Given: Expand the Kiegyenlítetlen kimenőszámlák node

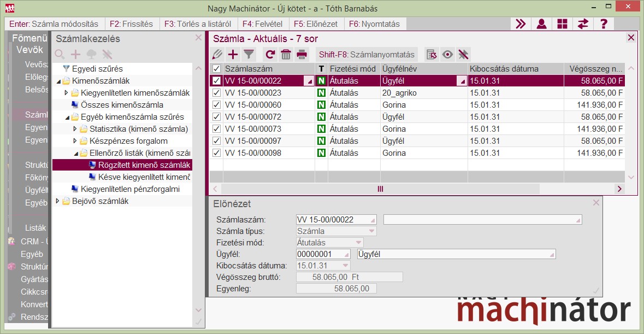Looking at the screenshot, I should pyautogui.click(x=66, y=93).
